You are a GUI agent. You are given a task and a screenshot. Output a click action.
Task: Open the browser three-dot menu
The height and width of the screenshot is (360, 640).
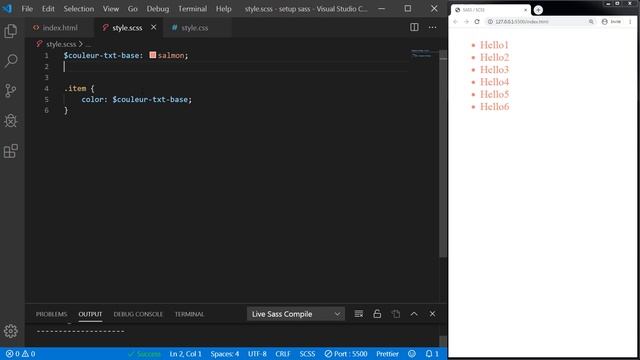[630, 22]
